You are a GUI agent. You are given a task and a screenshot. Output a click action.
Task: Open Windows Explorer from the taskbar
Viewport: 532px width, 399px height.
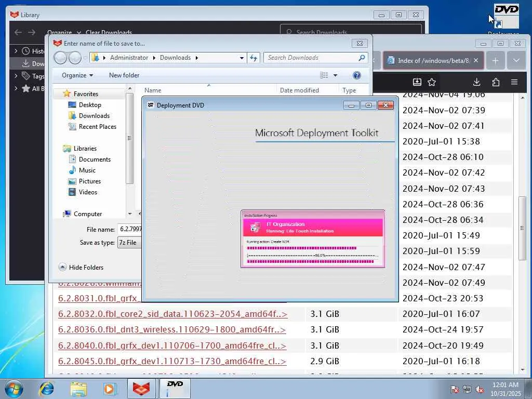click(78, 389)
